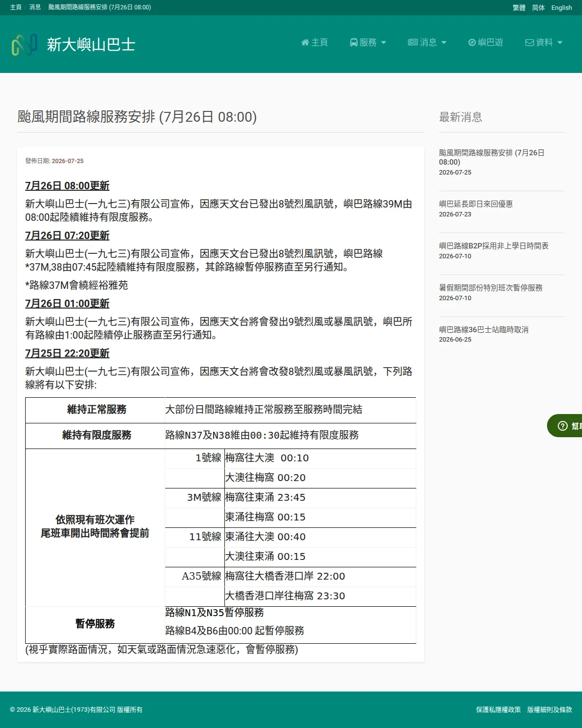The width and height of the screenshot is (582, 728).
Task: Click the compass icon beside 嶼巴遊
Action: point(472,42)
